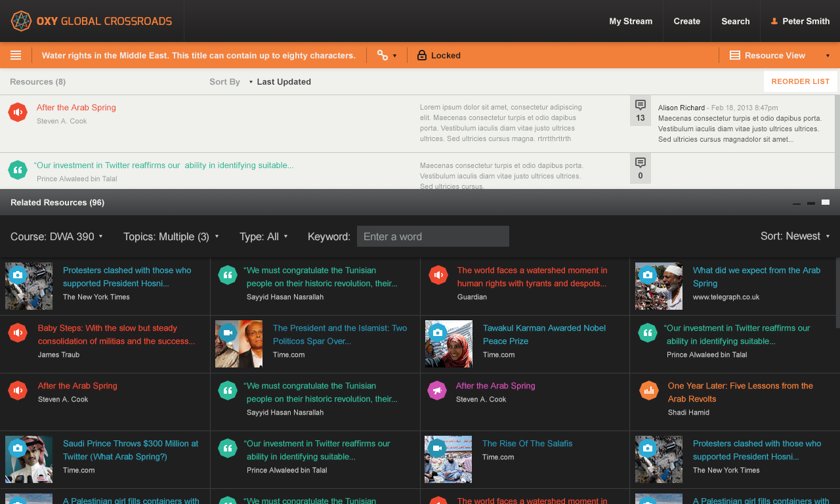This screenshot has width=840, height=504.
Task: Click the Peter Smith user profile
Action: coord(800,21)
